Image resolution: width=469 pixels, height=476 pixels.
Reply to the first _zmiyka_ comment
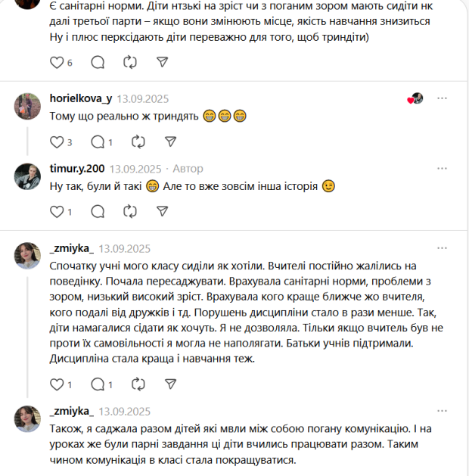point(98,385)
